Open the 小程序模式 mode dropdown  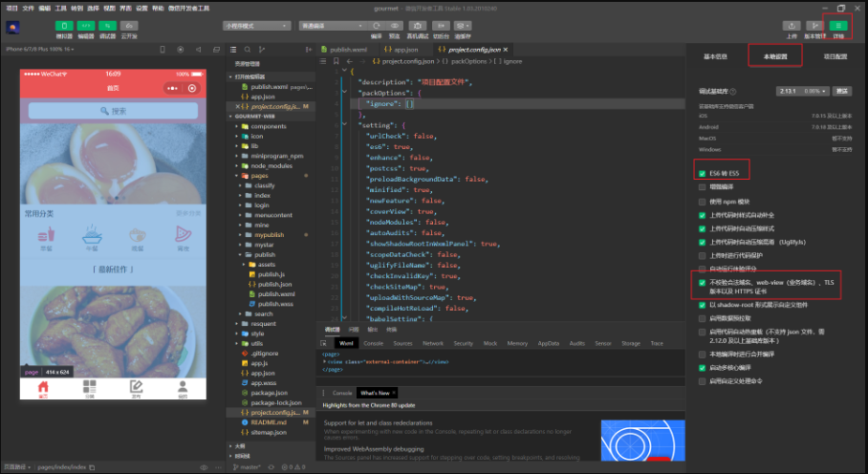(256, 26)
